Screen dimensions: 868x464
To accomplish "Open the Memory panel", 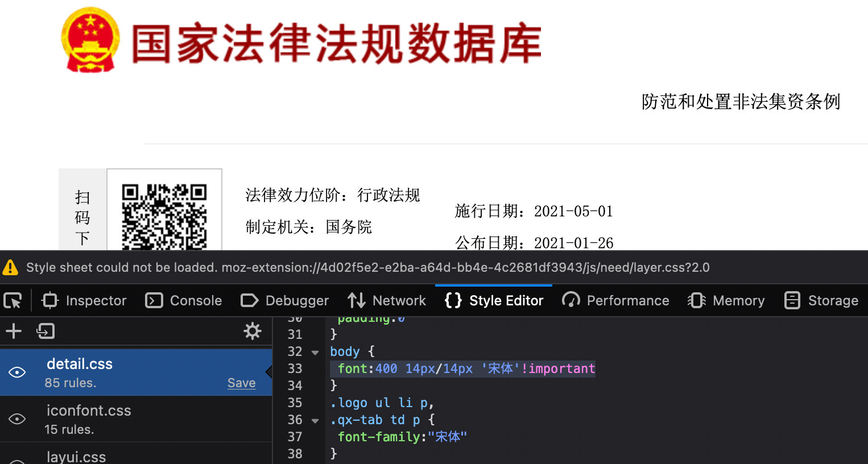I will pyautogui.click(x=726, y=300).
